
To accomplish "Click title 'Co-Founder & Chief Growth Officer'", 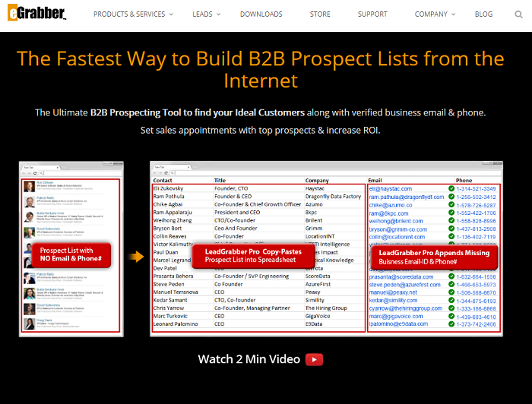I will click(x=258, y=204).
